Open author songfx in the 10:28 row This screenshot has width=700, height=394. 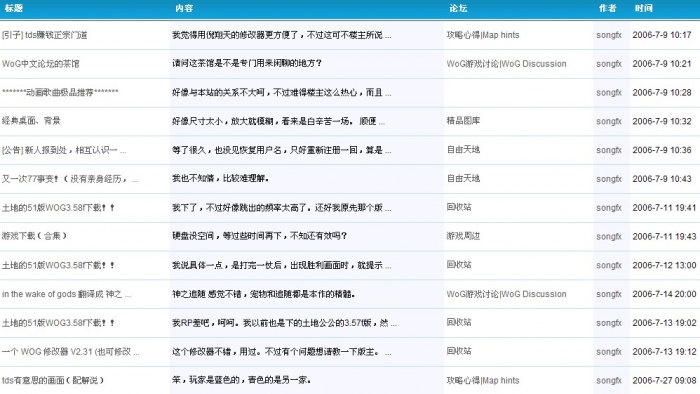click(x=609, y=92)
